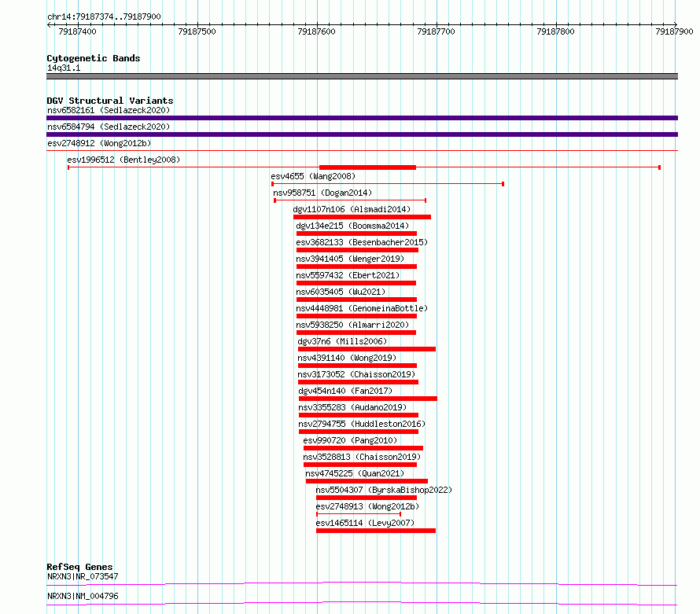Select nsv3355283 (Audano2019) label

click(352, 407)
